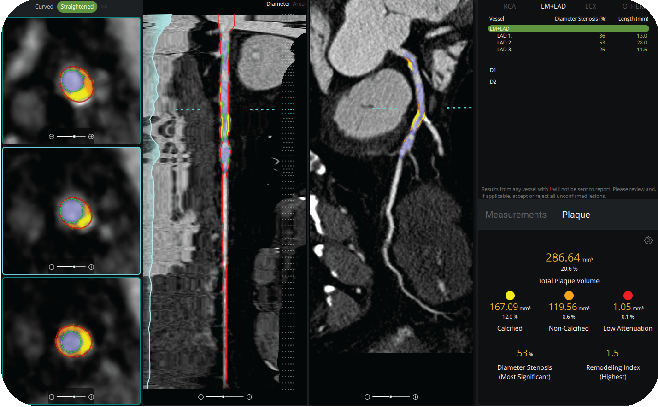Click the Total Plaque Volume label

(x=569, y=281)
